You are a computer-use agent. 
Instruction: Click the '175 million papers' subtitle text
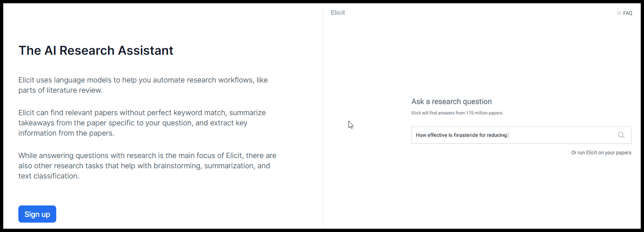[x=484, y=113]
